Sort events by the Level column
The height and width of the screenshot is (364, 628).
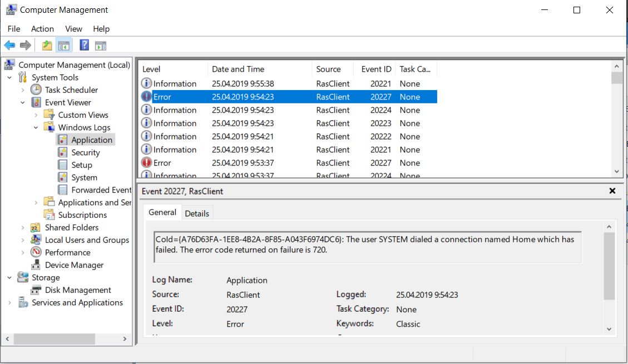pos(173,69)
